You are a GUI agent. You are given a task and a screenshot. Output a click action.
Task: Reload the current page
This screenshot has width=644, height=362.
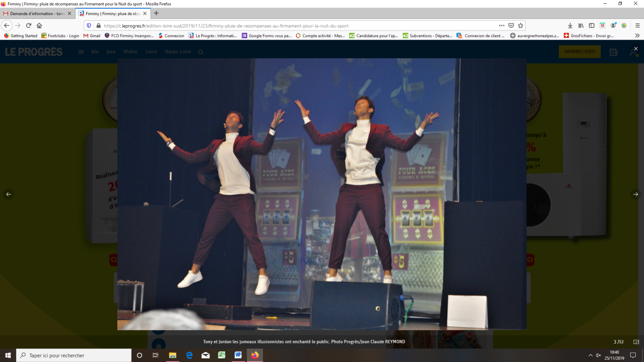[29, 26]
